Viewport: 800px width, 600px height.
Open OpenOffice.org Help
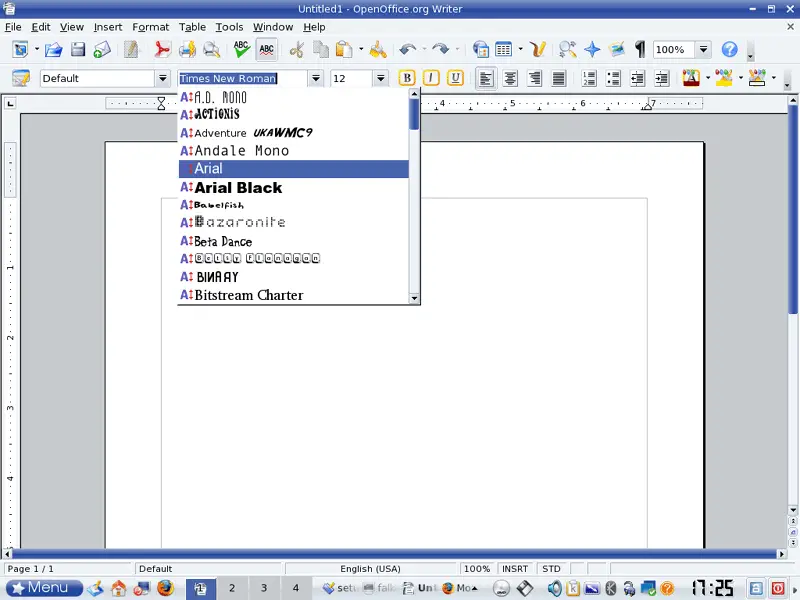pos(730,49)
